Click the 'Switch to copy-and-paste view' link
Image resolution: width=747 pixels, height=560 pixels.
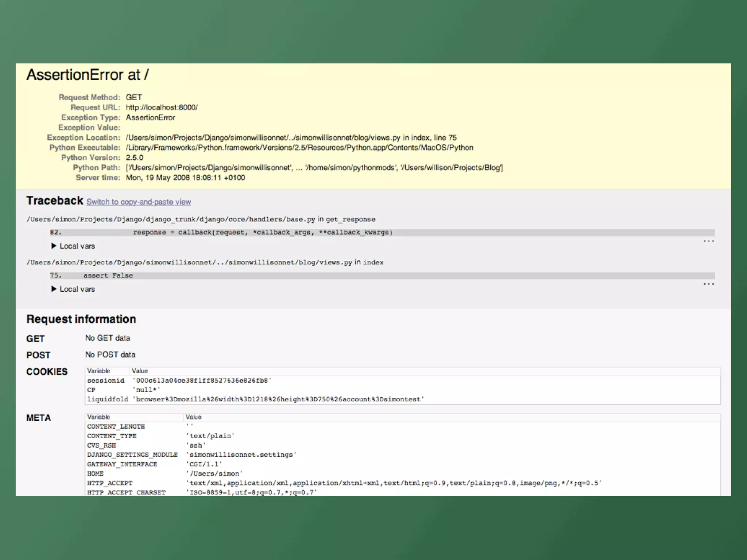[139, 202]
